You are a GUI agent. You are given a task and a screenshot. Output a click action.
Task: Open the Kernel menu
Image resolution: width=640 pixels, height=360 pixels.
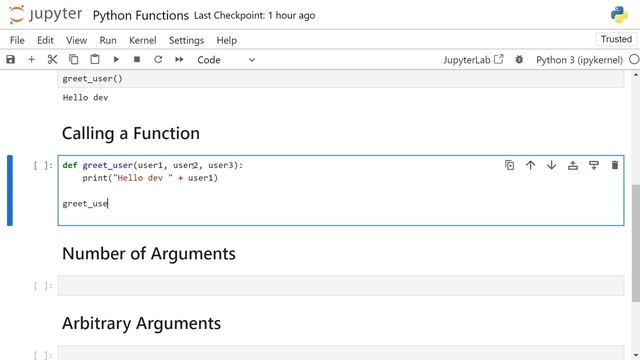pyautogui.click(x=142, y=40)
